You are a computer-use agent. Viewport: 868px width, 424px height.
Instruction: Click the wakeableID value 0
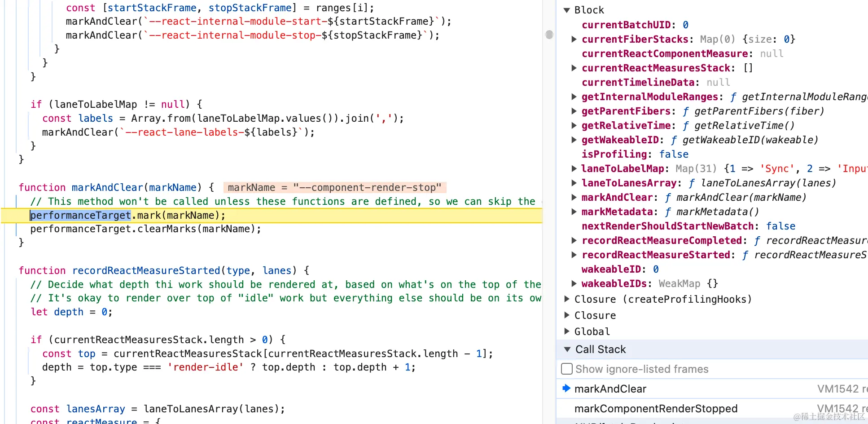pos(656,269)
